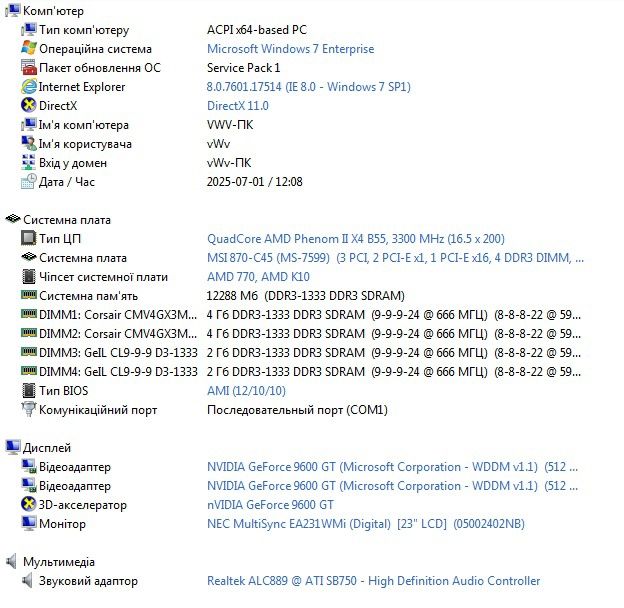Screen dimensions: 624x608
Task: Select the Internet Explorer field label
Action: 82,87
